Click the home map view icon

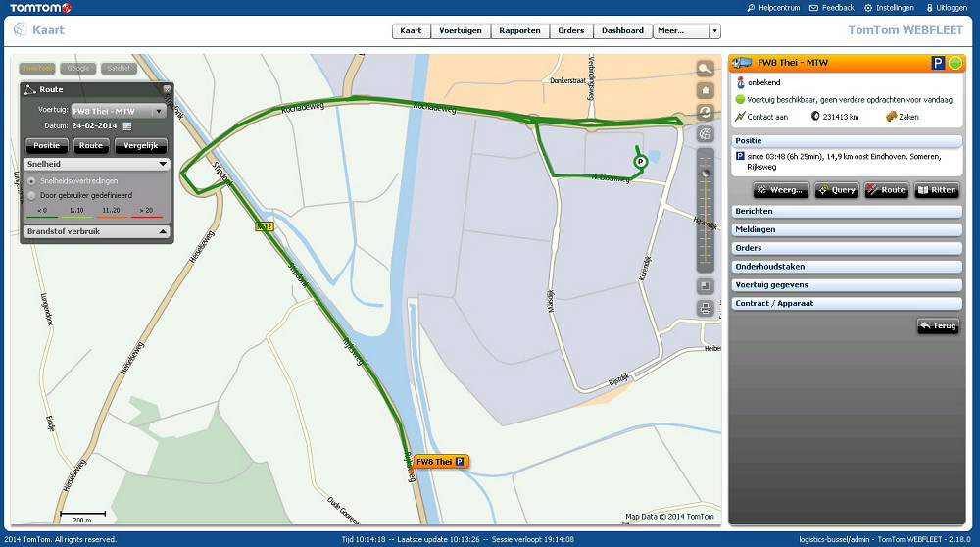pyautogui.click(x=705, y=90)
